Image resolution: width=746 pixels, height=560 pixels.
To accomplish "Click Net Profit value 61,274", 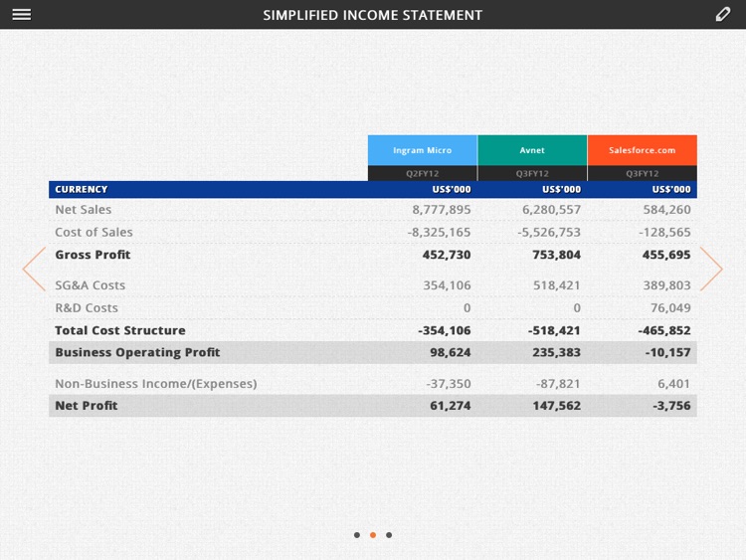I will [451, 406].
